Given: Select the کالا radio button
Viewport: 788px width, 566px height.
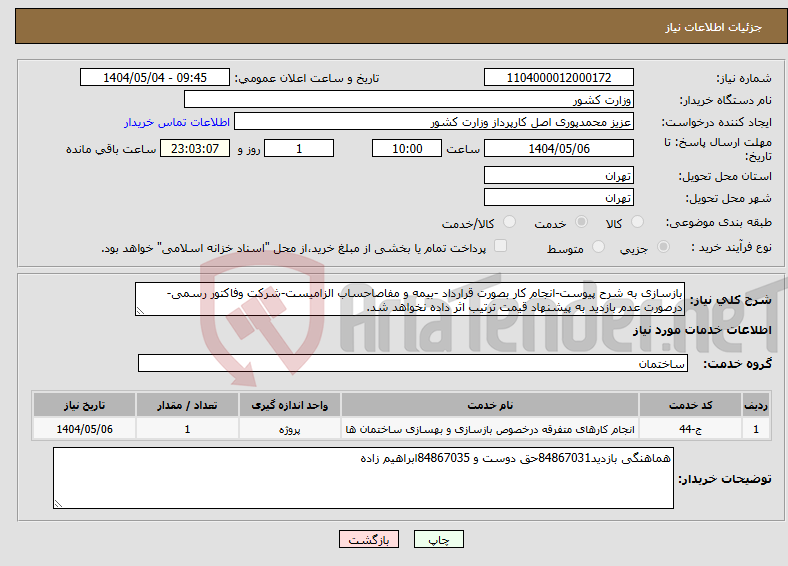Looking at the screenshot, I should point(637,222).
